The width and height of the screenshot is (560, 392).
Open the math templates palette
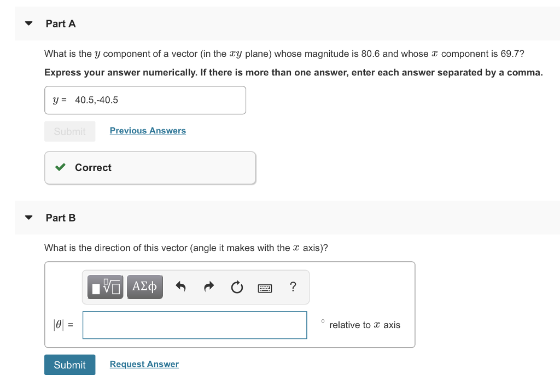(x=104, y=286)
